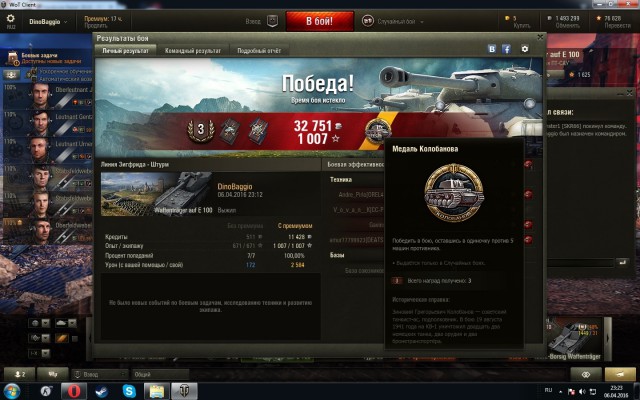Viewport: 640px width, 400px height.
Task: Close the Результаты боя window
Action: tap(540, 37)
